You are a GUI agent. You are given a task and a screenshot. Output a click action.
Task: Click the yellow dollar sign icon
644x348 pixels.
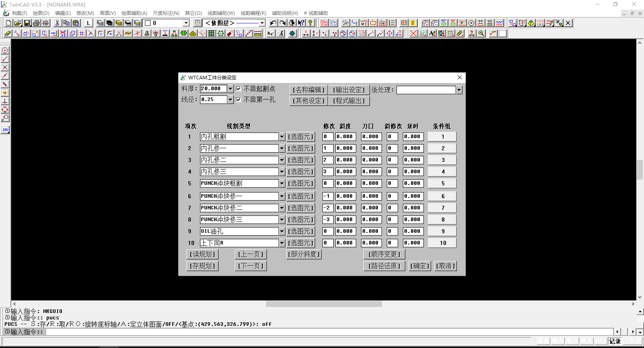[x=413, y=23]
